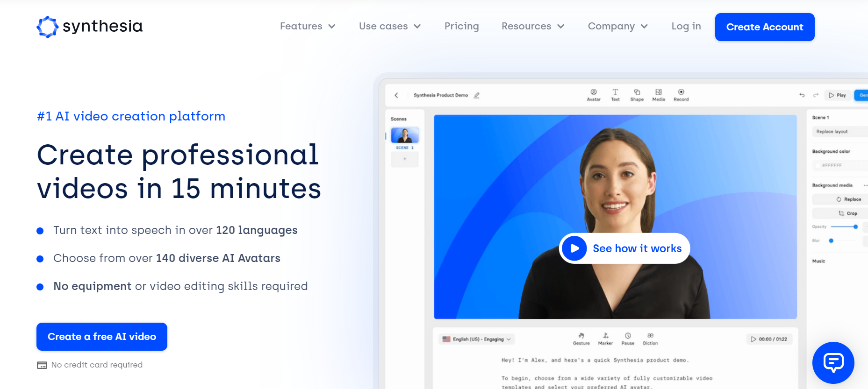
Task: Click the redo arrow in the demo editor
Action: (816, 95)
